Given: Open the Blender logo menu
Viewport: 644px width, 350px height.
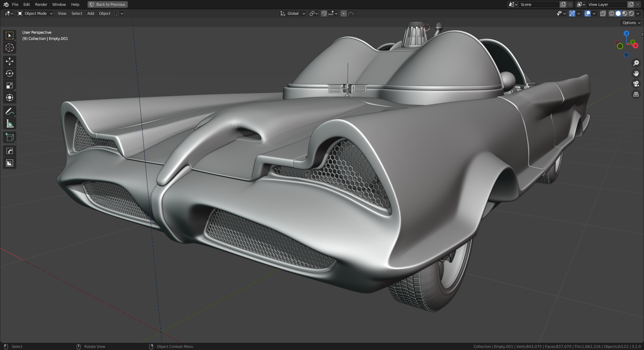Looking at the screenshot, I should coord(6,4).
